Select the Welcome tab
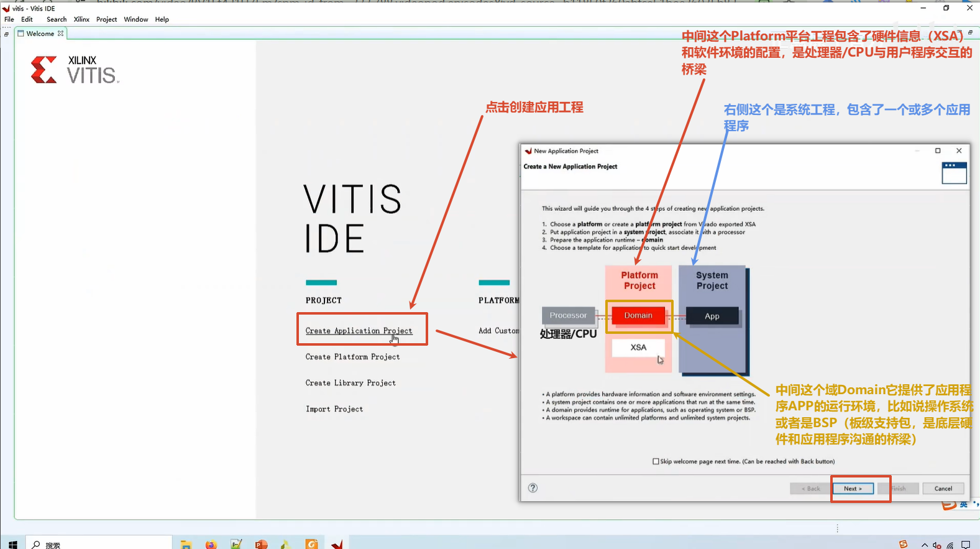Screen dimensions: 980x549 pyautogui.click(x=40, y=34)
